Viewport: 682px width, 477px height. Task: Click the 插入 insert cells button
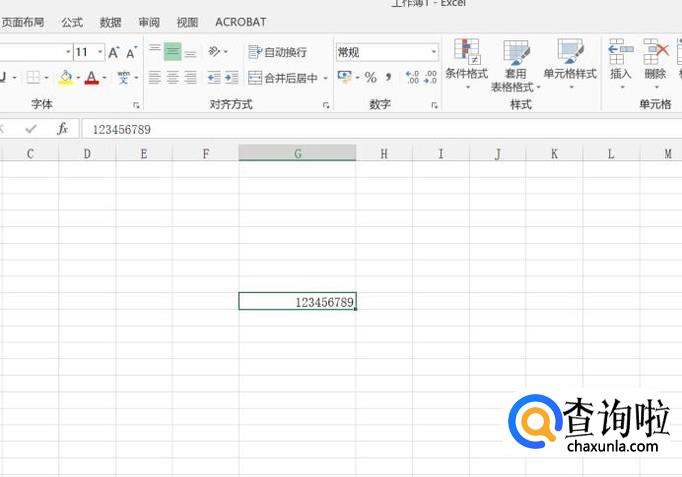pos(621,64)
